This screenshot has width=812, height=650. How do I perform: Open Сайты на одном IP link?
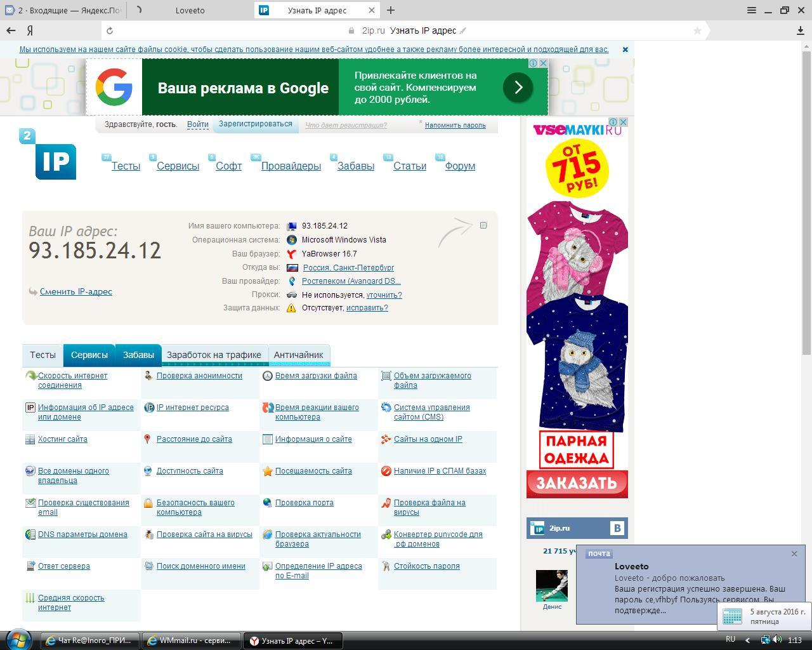(428, 439)
